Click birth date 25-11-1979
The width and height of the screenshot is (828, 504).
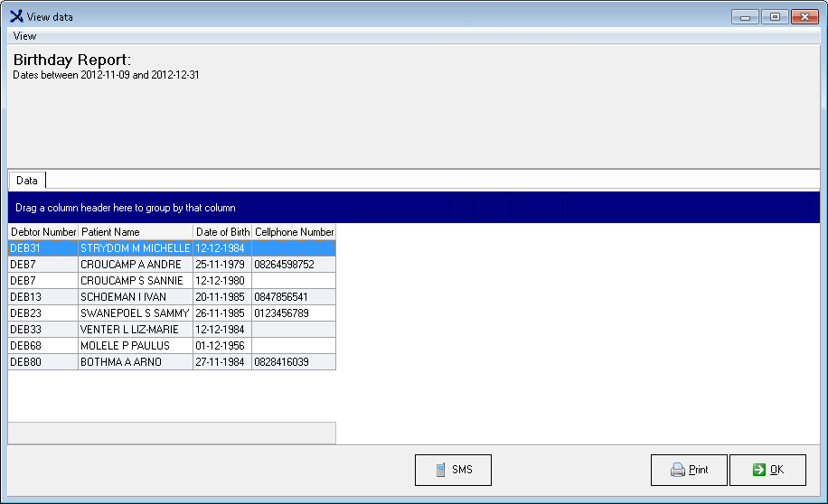pyautogui.click(x=222, y=265)
